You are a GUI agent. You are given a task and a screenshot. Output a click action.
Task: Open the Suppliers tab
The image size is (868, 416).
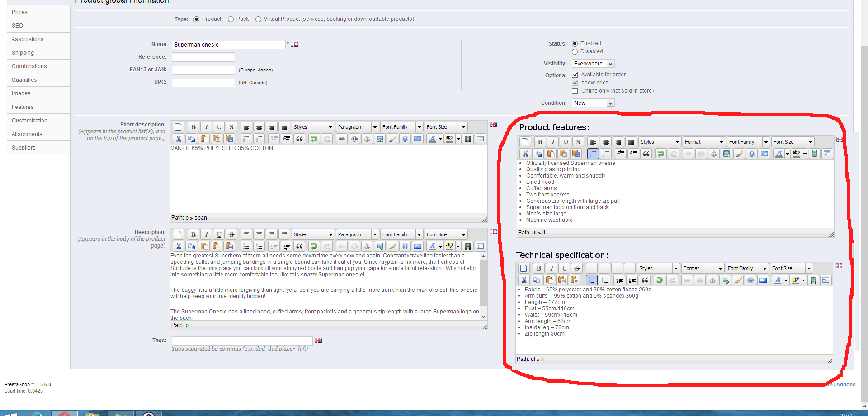(38, 148)
